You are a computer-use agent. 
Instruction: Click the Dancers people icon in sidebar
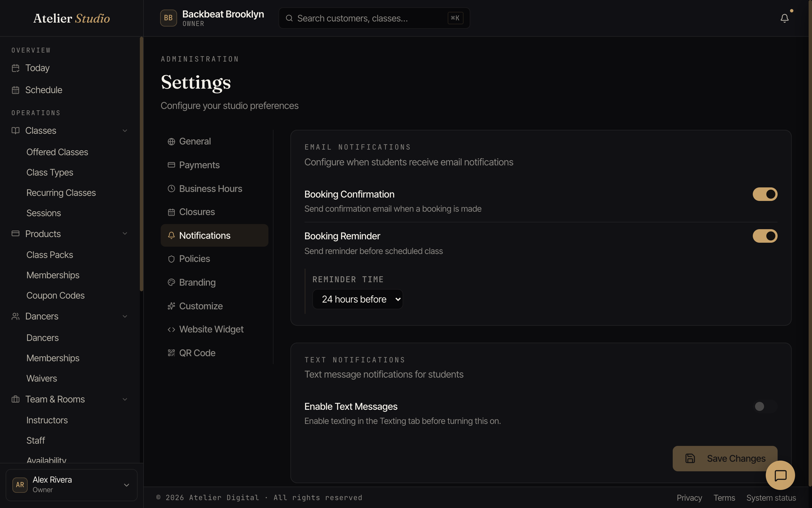(x=16, y=316)
